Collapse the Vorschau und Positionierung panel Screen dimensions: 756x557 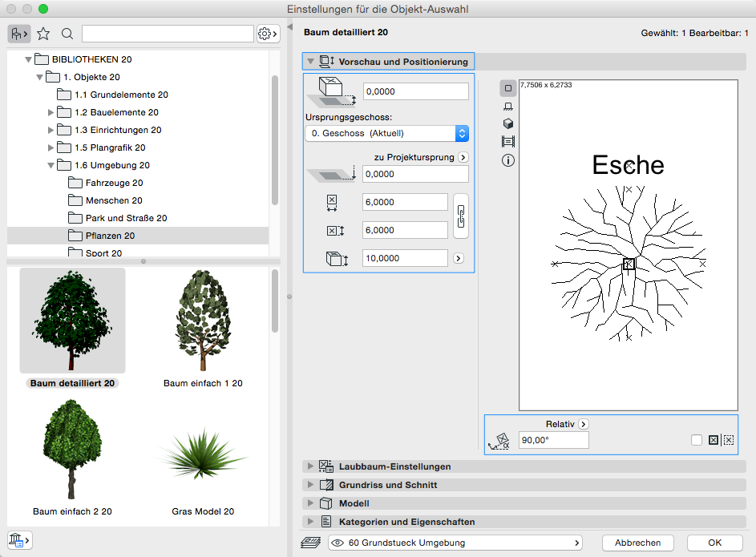[309, 61]
